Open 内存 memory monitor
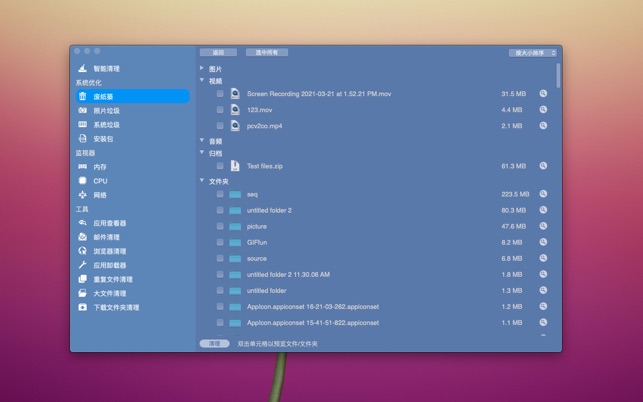This screenshot has width=643, height=402. (x=100, y=167)
